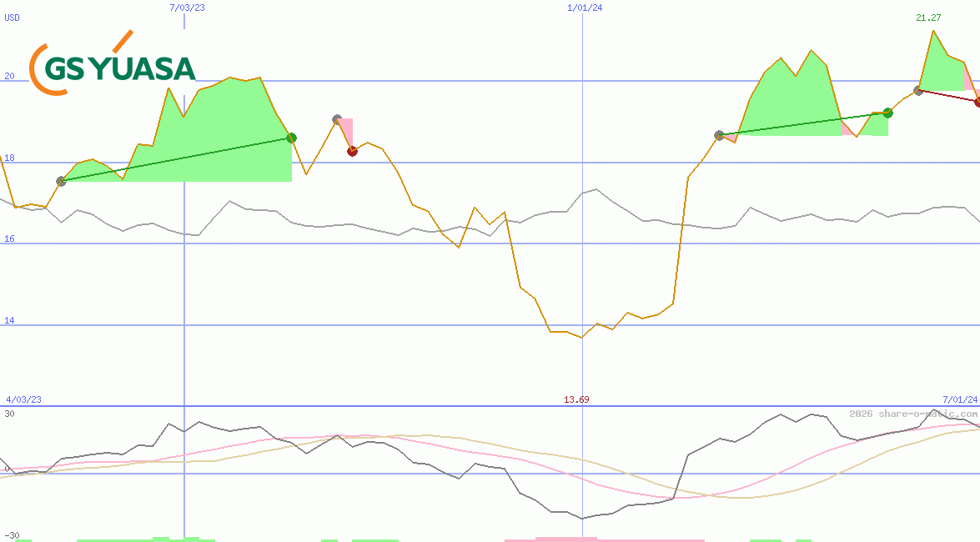Click the gray dot atop the small September 2023 peak

pyautogui.click(x=336, y=118)
